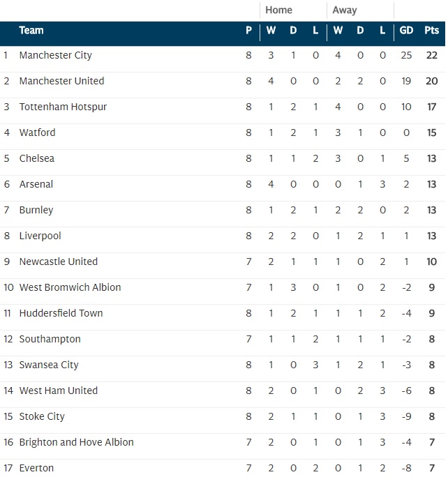This screenshot has width=448, height=477.
Task: Open Brighton and Hove Albion link
Action: pyautogui.click(x=76, y=442)
